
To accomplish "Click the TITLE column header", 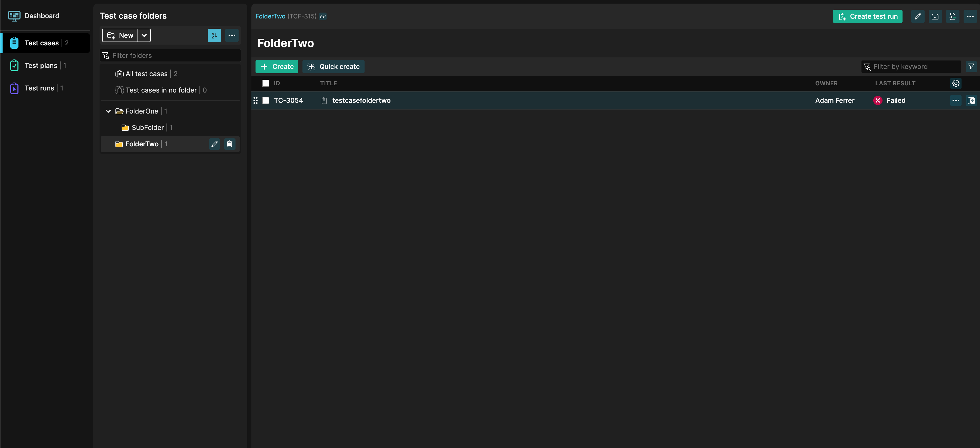I will click(328, 83).
